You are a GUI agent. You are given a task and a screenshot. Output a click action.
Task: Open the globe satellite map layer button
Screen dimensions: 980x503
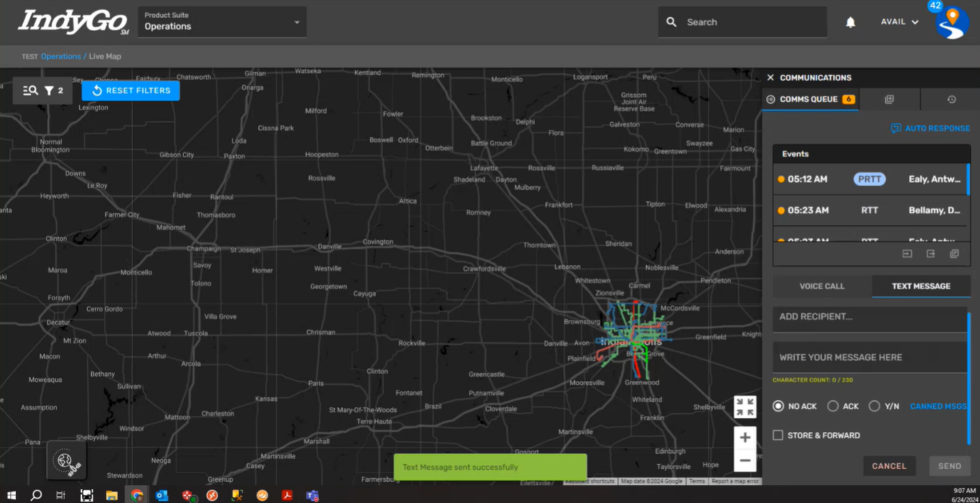click(x=66, y=461)
